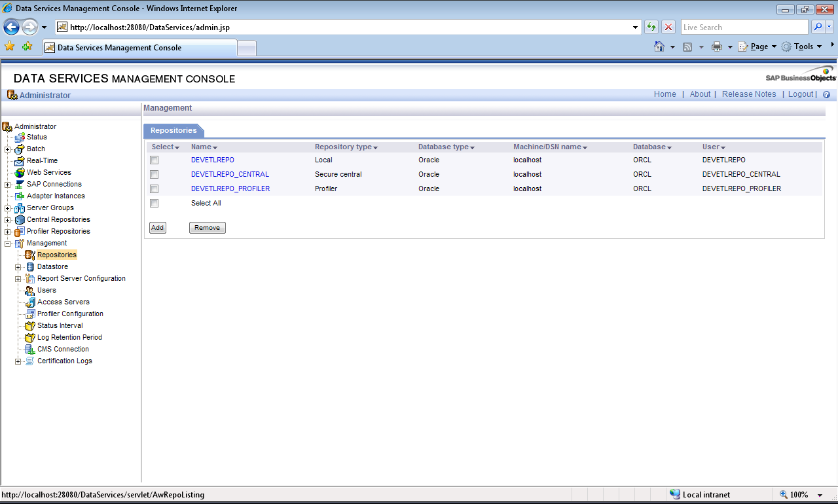Screen dimensions: 838x504
Task: Click the Batch node icon
Action: (x=20, y=149)
